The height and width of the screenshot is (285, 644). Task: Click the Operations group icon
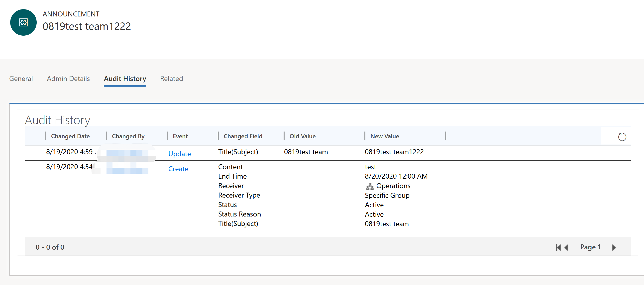coord(370,186)
